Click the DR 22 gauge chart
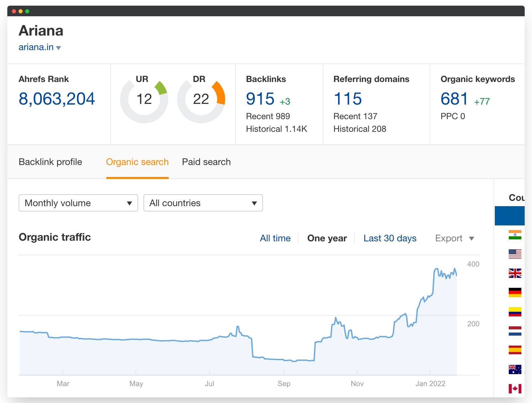The height and width of the screenshot is (403, 532). (201, 99)
